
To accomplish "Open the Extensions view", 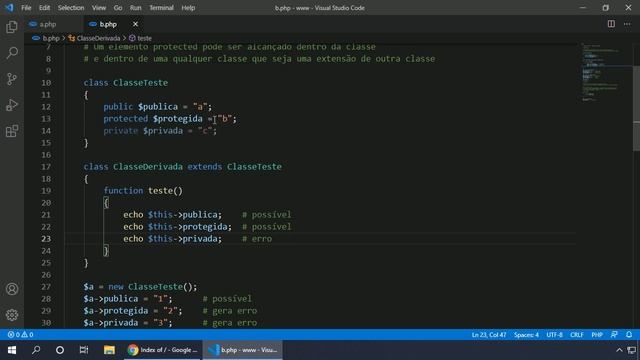I will point(12,131).
